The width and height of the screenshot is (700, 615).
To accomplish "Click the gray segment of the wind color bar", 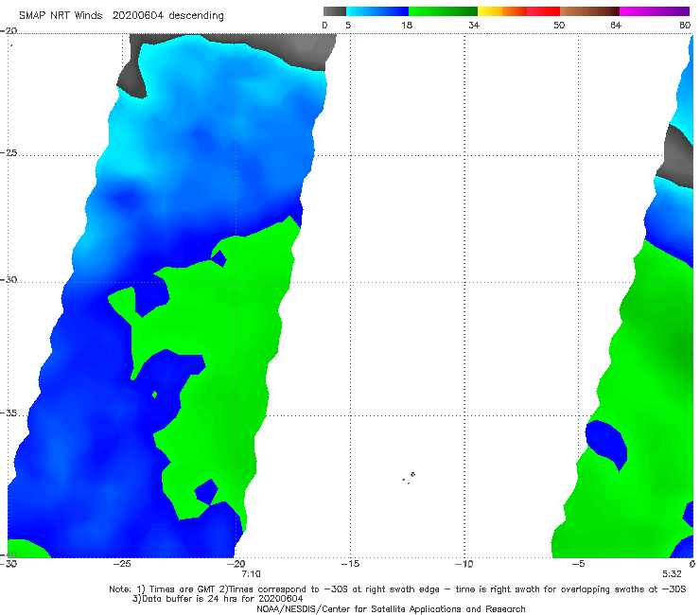I will point(334,11).
